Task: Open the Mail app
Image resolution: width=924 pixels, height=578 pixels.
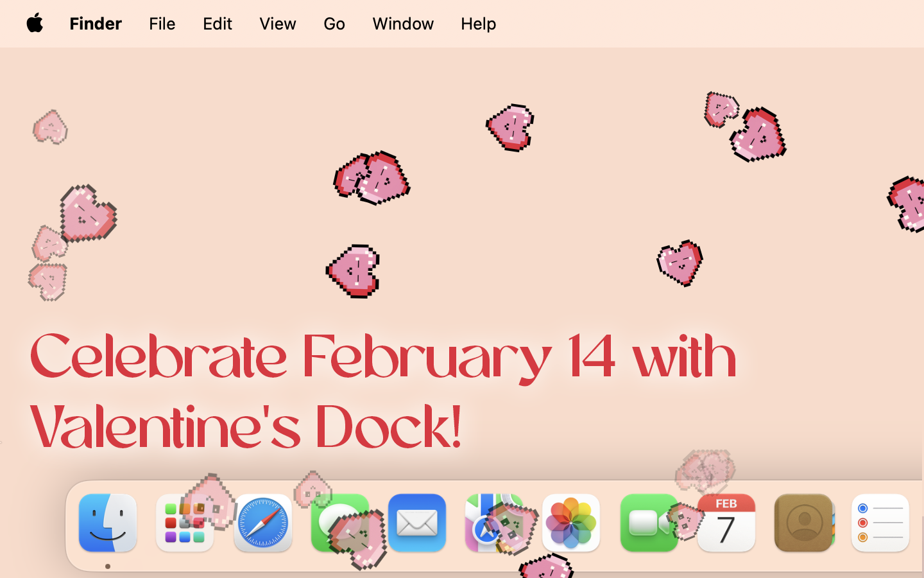Action: coord(417,523)
